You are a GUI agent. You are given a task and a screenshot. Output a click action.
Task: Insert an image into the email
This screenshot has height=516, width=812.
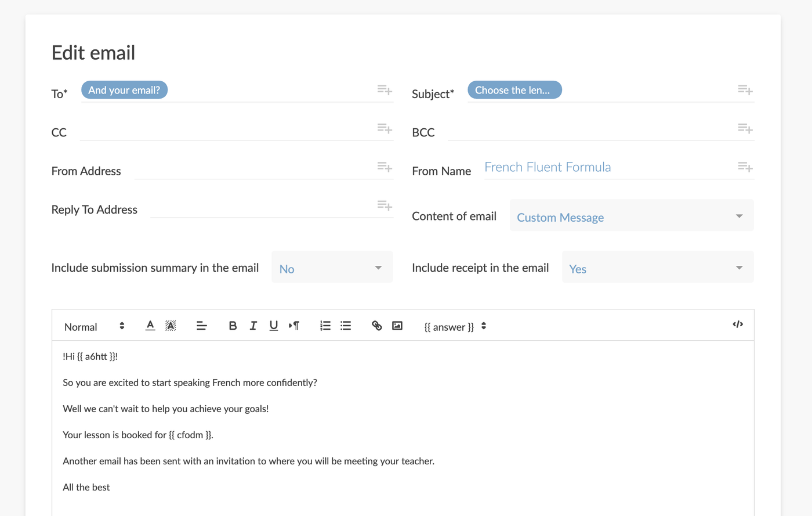tap(397, 326)
